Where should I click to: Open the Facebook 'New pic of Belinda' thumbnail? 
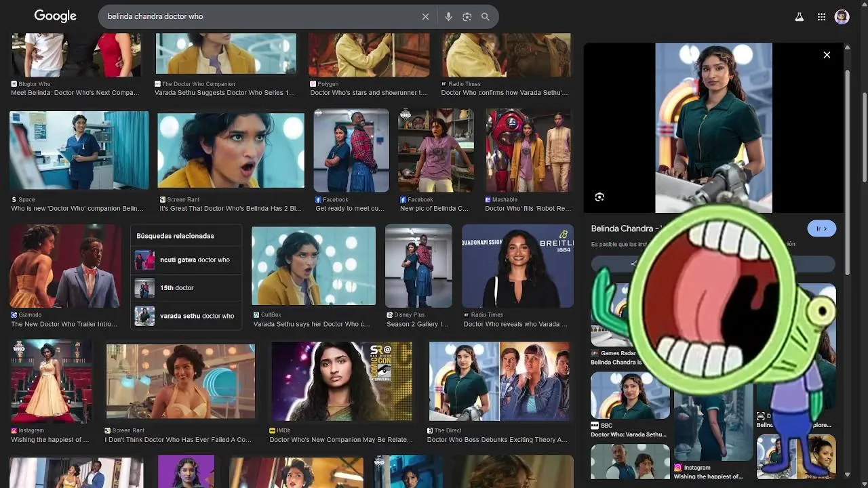tap(435, 150)
